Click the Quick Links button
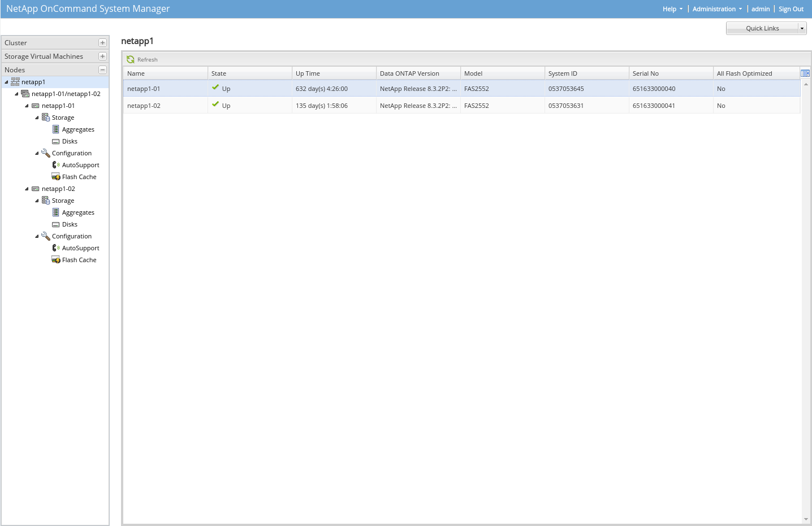Viewport: 812px width, 526px height. 762,28
